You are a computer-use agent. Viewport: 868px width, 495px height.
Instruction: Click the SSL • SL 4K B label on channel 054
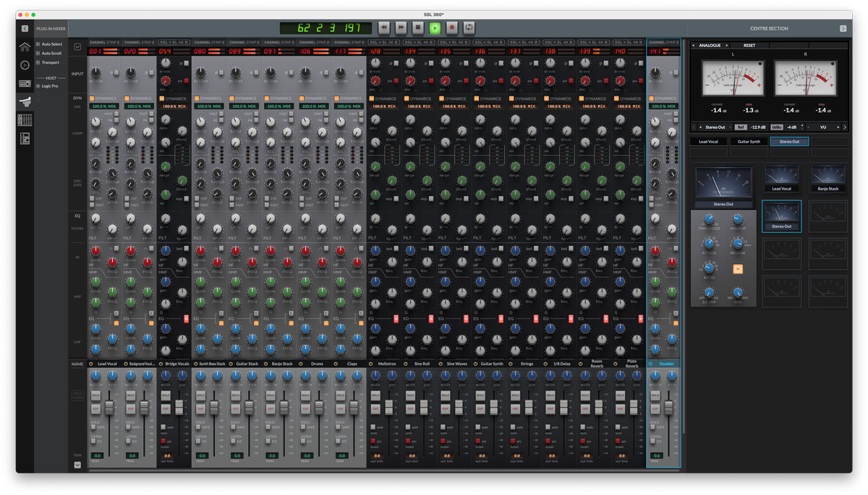click(174, 43)
